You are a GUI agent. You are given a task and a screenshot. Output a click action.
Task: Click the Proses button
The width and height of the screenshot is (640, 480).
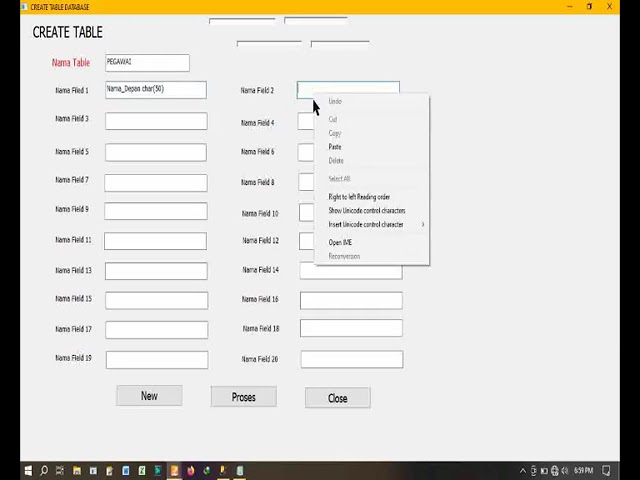click(244, 397)
